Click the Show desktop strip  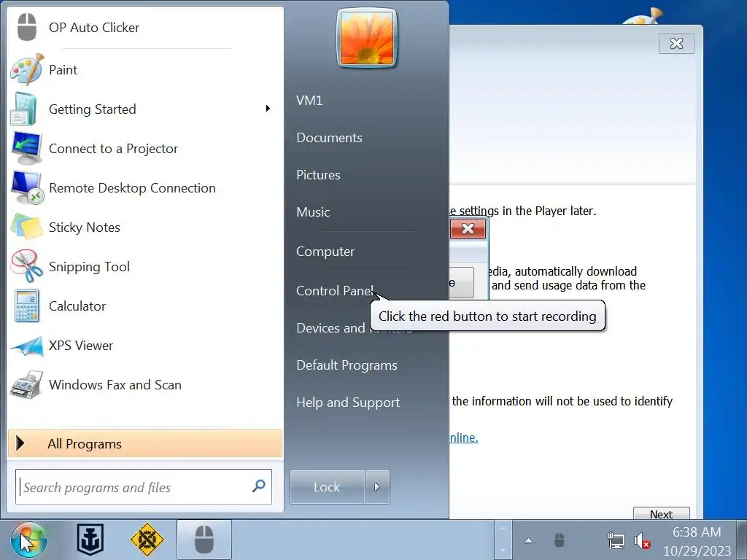click(742, 540)
